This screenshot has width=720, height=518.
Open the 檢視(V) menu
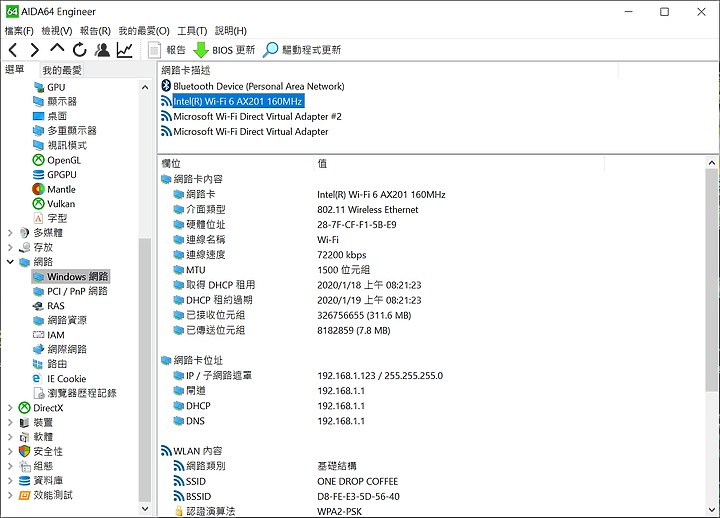(56, 31)
